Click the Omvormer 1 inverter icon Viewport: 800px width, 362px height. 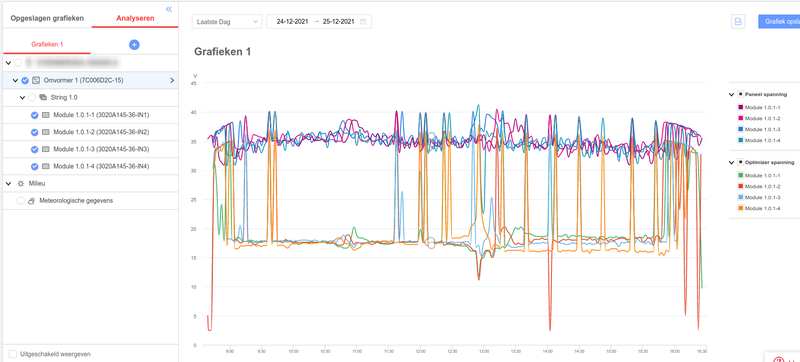tap(36, 80)
